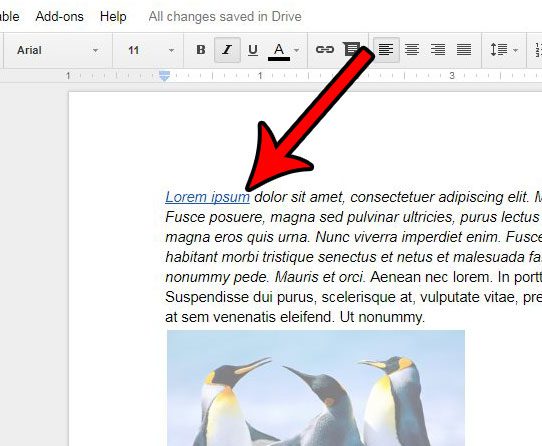
Task: Click the line spacing icon
Action: tap(504, 50)
